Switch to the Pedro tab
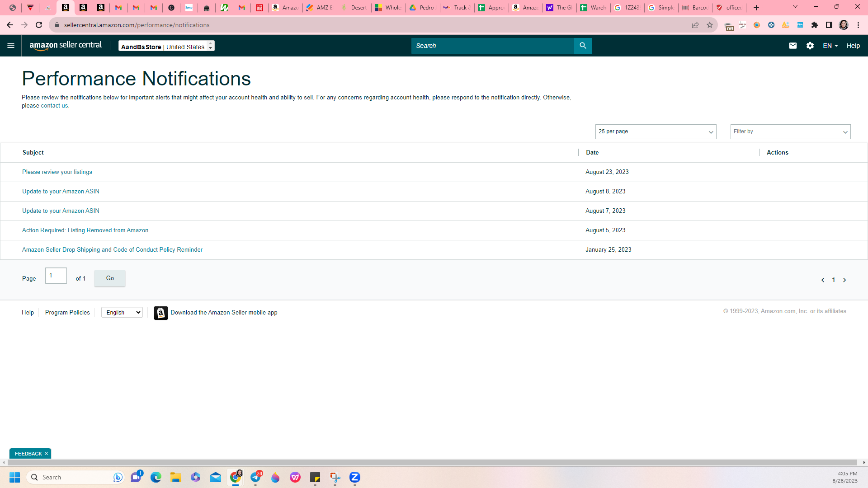The width and height of the screenshot is (868, 488). click(x=423, y=8)
